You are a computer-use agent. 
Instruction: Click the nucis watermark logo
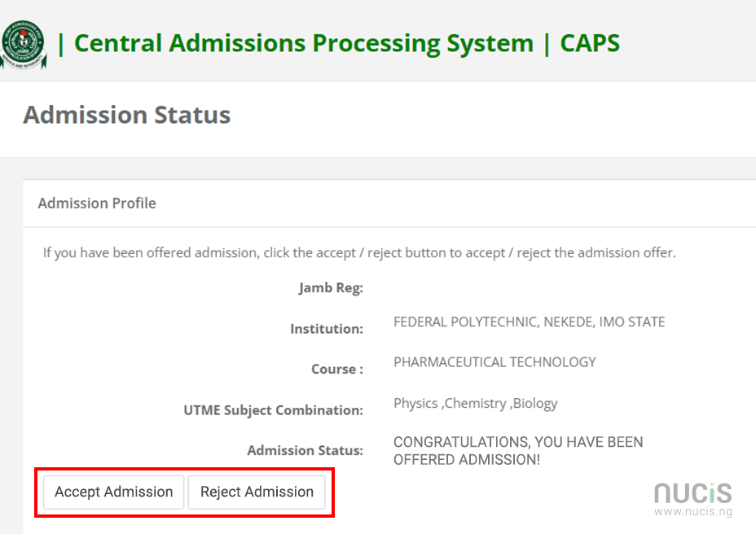click(x=692, y=492)
